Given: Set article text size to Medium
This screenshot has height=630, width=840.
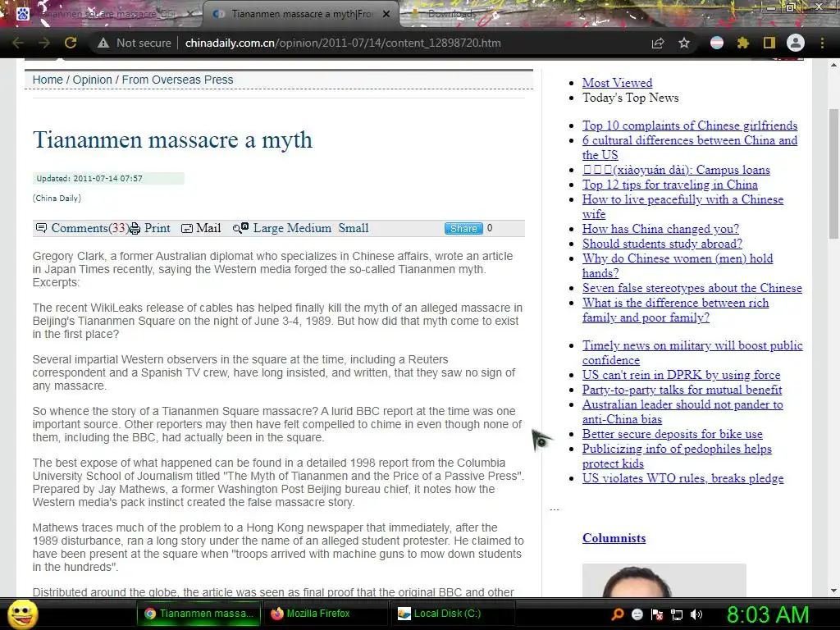Looking at the screenshot, I should pyautogui.click(x=308, y=228).
